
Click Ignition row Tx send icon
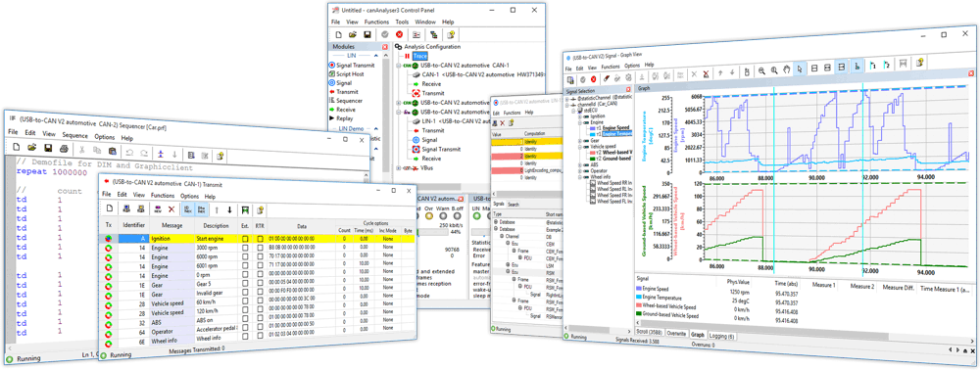coord(108,239)
